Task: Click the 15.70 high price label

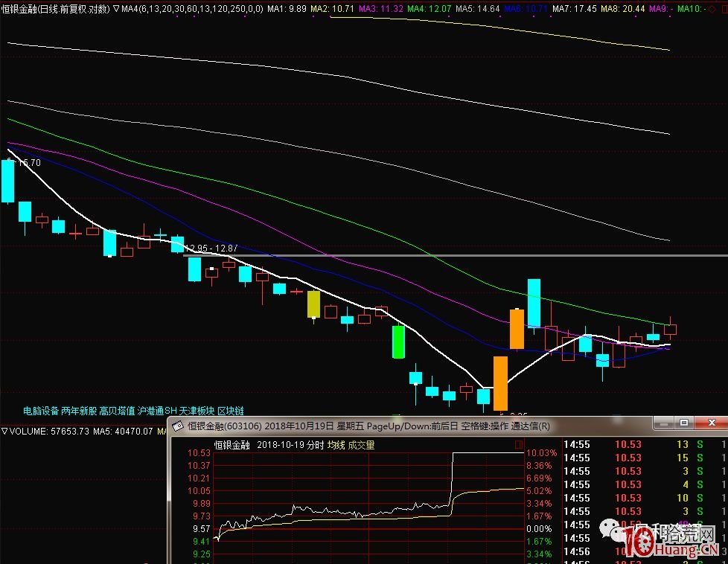Action: coord(29,163)
